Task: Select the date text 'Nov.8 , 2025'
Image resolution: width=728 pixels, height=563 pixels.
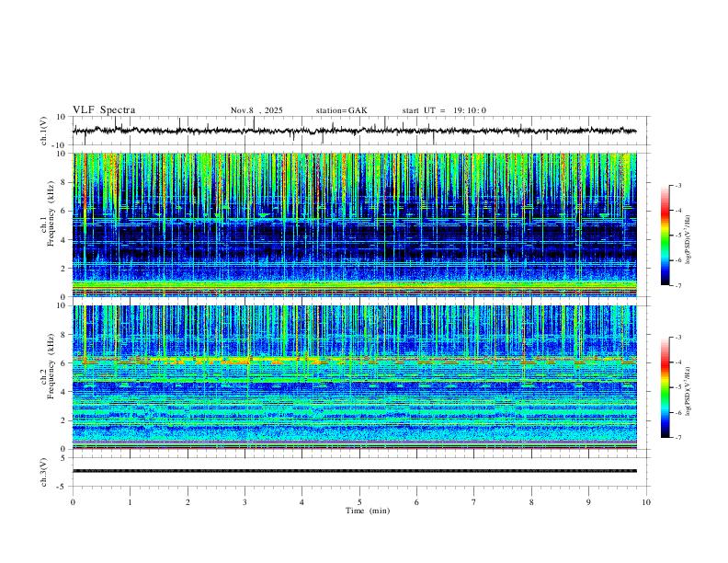Action: [256, 110]
